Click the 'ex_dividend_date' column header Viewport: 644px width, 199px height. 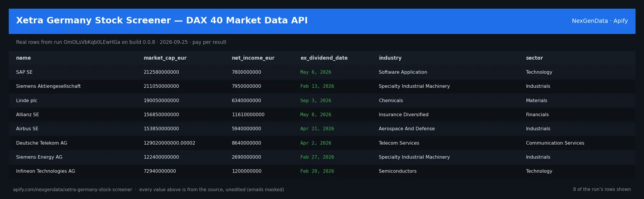324,58
